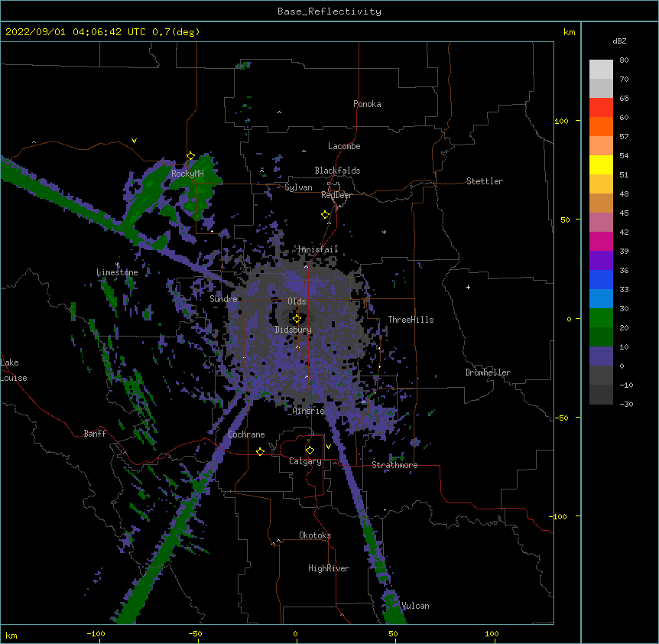Click the white plus marker east of ThreeHills
659x644 pixels.
(x=468, y=287)
